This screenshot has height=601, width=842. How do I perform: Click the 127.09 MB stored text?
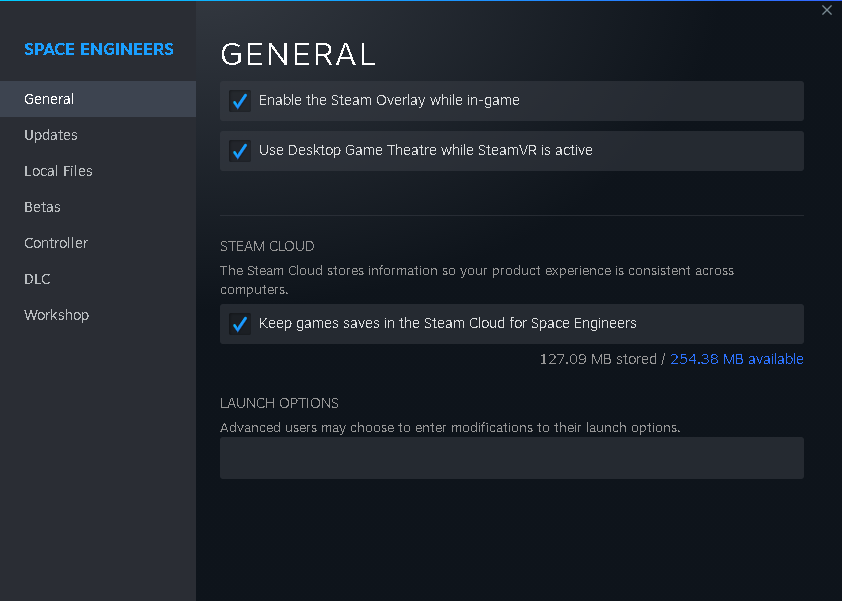coord(597,359)
